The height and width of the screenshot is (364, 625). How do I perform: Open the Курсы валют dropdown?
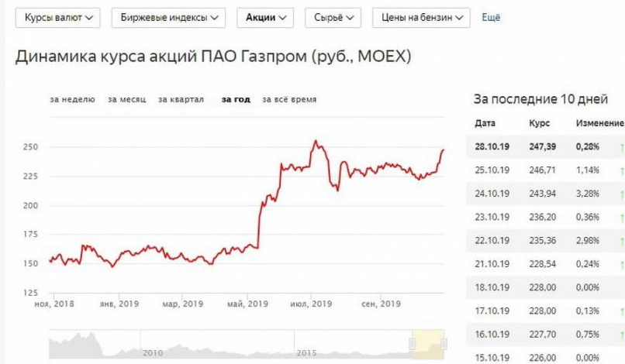click(x=57, y=17)
